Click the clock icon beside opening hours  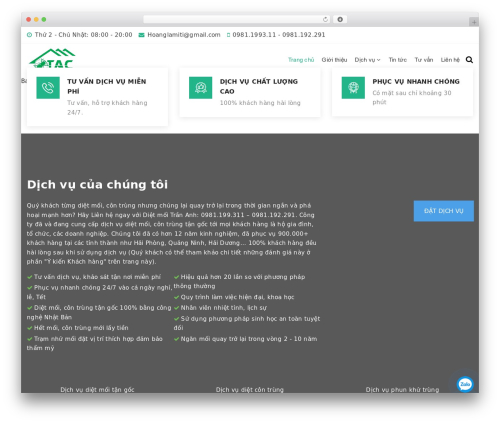click(29, 35)
